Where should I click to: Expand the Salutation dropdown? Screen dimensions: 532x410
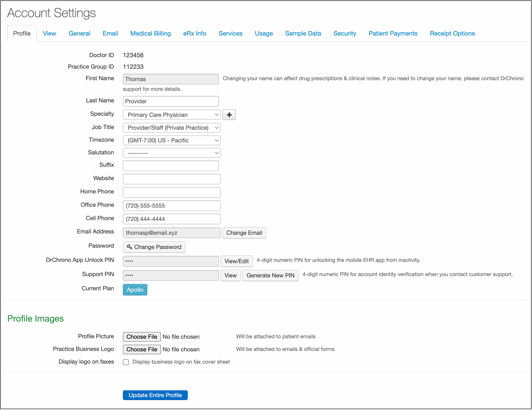click(172, 153)
